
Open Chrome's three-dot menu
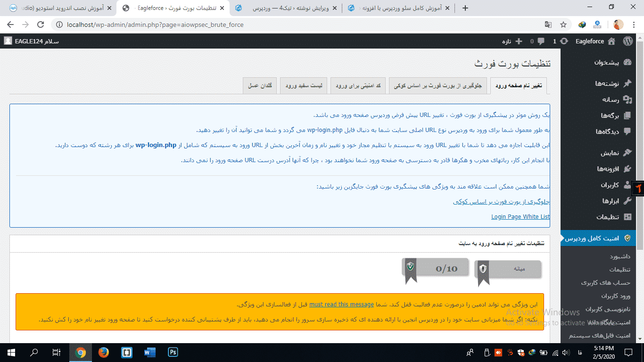click(633, 25)
